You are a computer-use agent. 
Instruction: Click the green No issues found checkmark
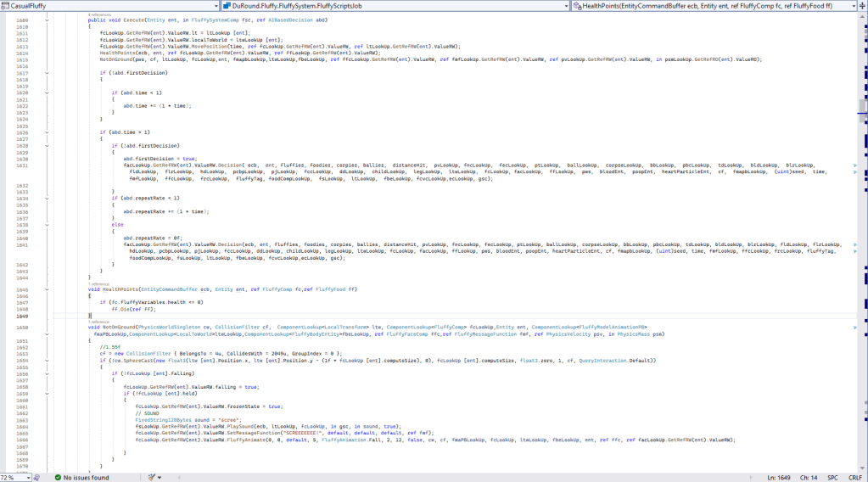coord(58,477)
